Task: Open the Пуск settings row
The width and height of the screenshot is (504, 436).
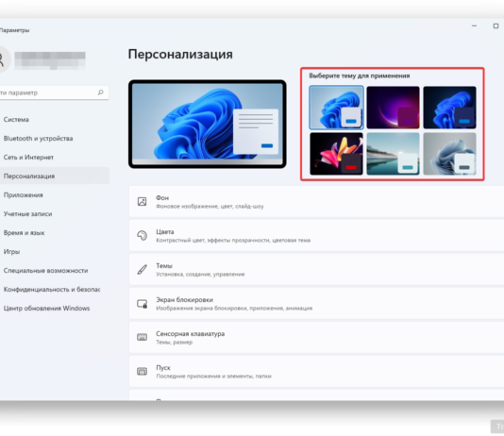Action: click(x=316, y=372)
